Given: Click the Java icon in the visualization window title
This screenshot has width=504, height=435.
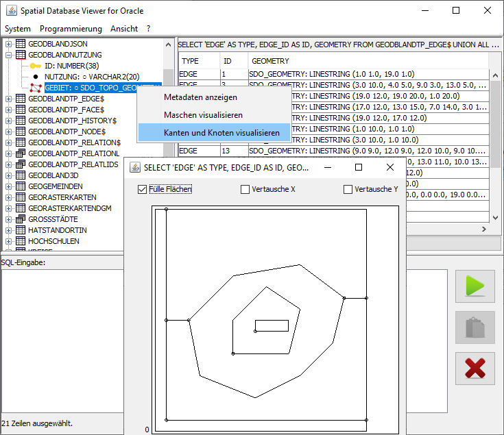Looking at the screenshot, I should click(135, 167).
